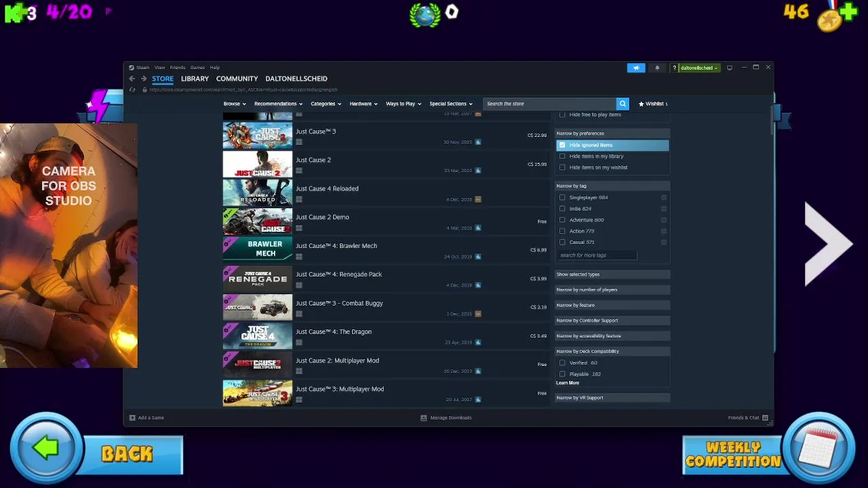This screenshot has height=488, width=868.
Task: Open the Browse dropdown
Action: coord(235,104)
